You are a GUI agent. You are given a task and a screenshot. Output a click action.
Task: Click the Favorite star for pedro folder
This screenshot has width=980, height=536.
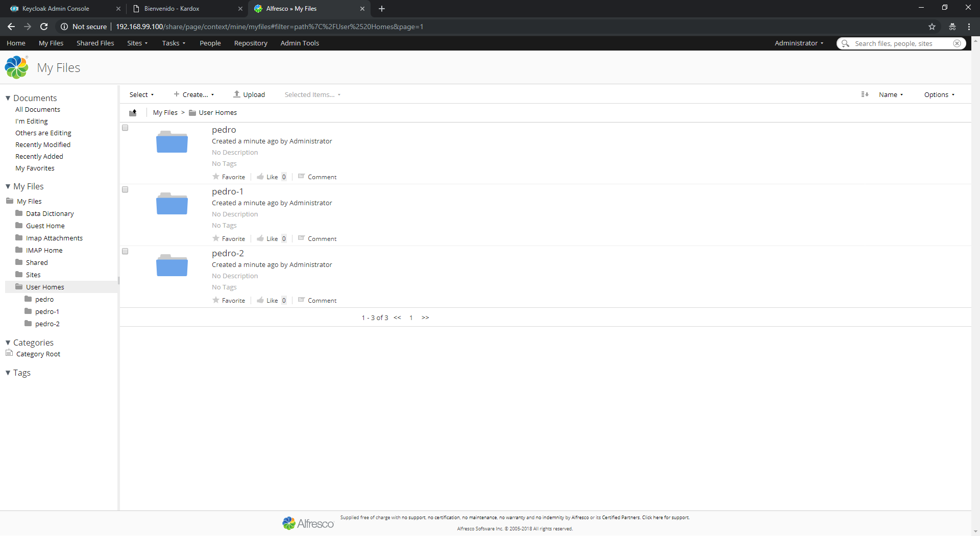(x=216, y=177)
